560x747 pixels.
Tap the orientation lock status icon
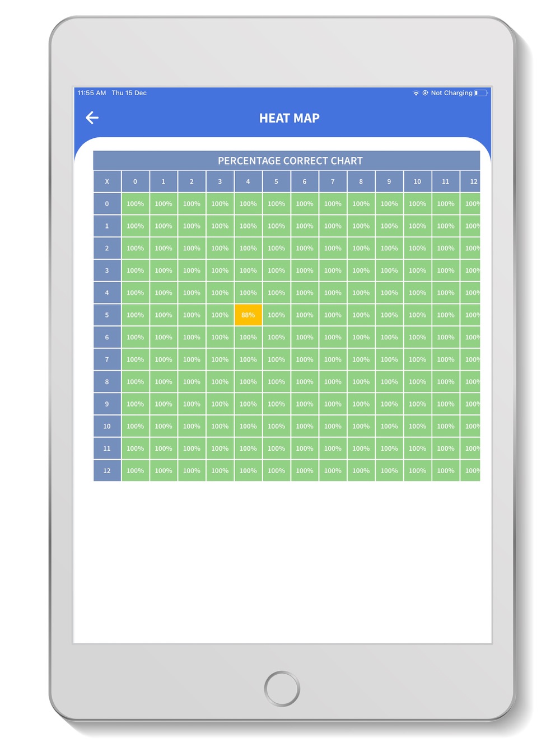pos(425,93)
